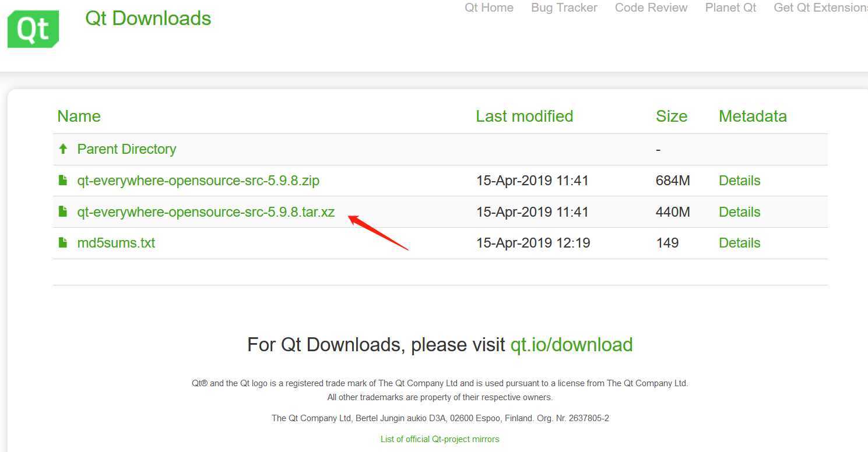Screen dimensions: 868x452
Task: Click the .zip row's 15-Apr-2019 11:41 date
Action: [532, 181]
